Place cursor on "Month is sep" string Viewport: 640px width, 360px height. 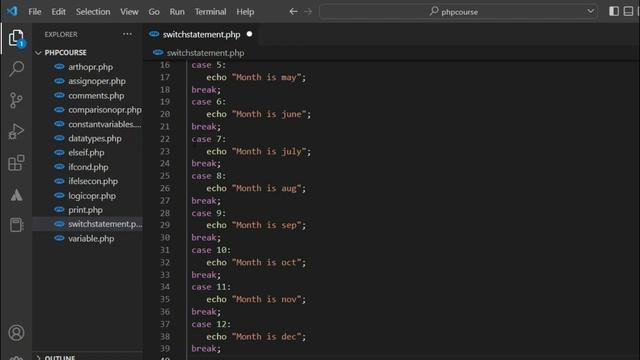[x=266, y=225]
